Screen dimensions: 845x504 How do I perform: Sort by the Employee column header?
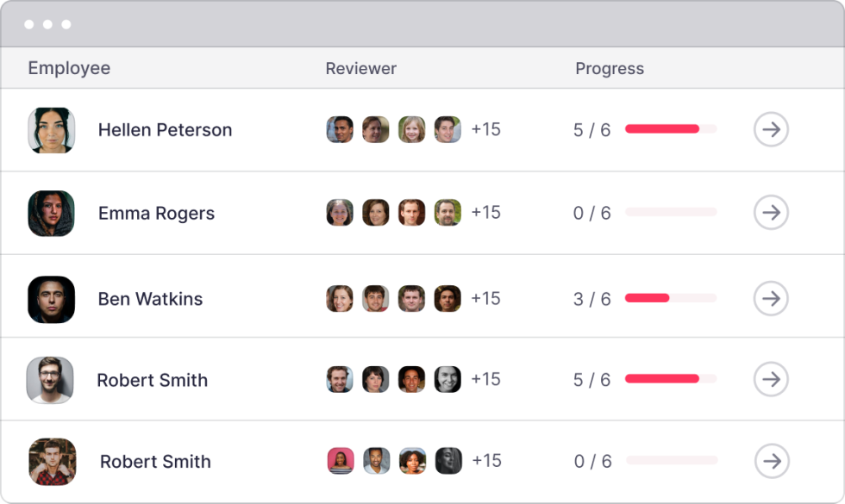(69, 68)
